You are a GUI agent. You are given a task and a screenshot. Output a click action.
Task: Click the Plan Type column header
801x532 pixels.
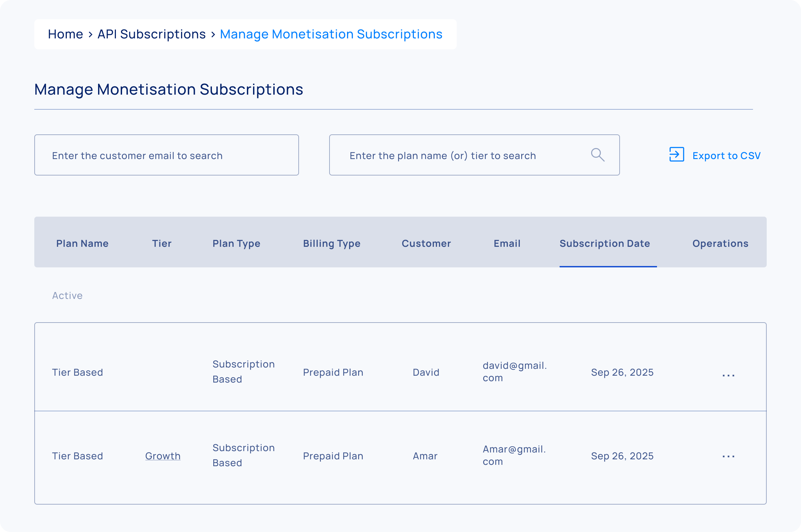(x=236, y=243)
